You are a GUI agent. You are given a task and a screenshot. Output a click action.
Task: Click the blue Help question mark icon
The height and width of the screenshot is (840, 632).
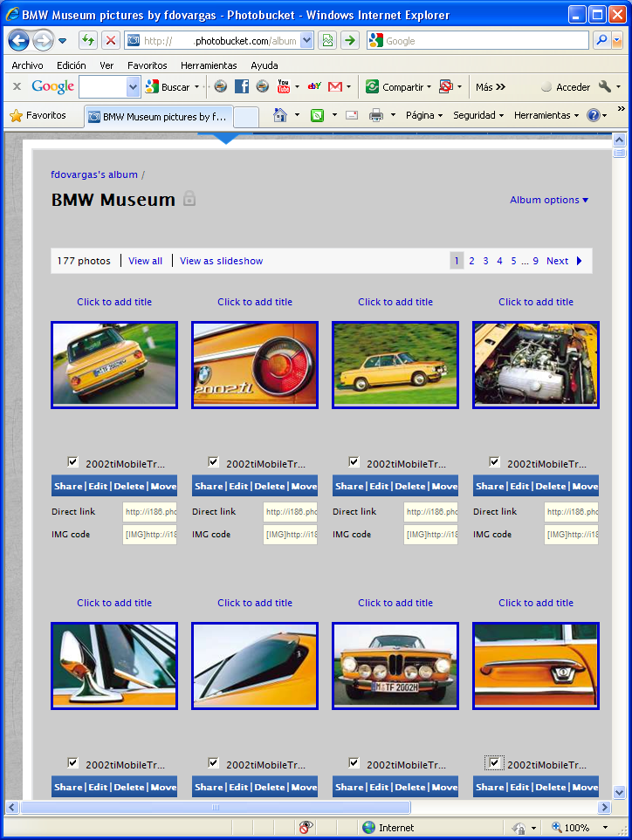(x=593, y=115)
